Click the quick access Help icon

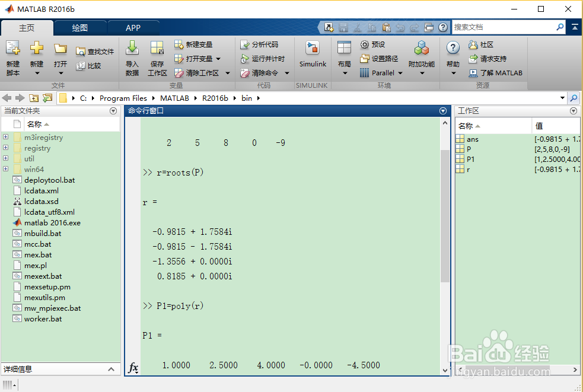pyautogui.click(x=443, y=27)
